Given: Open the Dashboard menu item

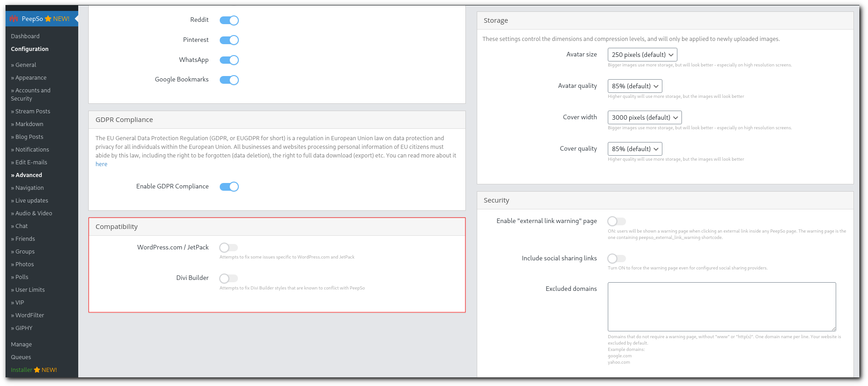Looking at the screenshot, I should click(x=25, y=36).
